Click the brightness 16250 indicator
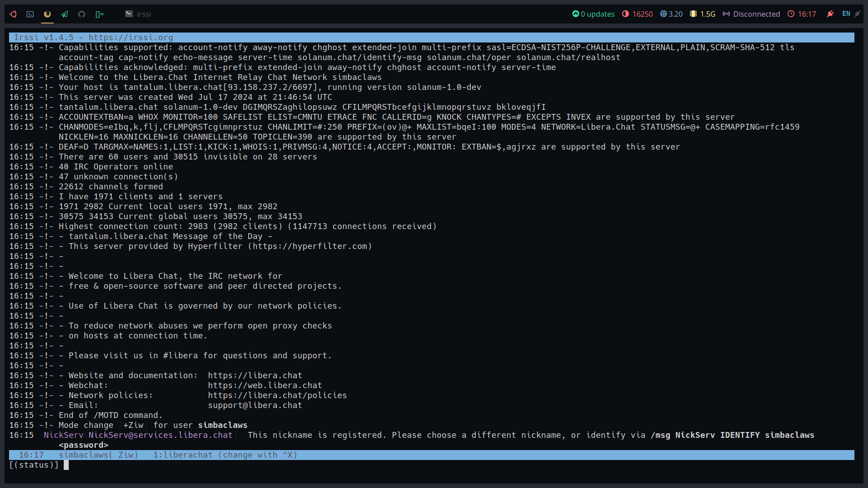Image resolution: width=868 pixels, height=488 pixels. [x=637, y=14]
